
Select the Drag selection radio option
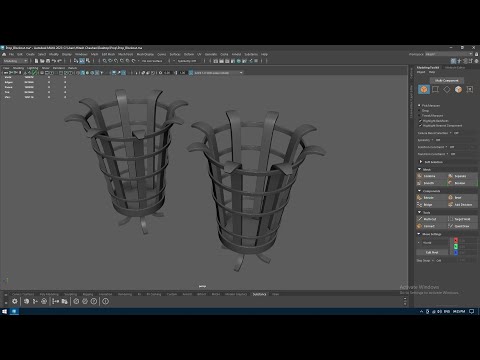point(419,110)
